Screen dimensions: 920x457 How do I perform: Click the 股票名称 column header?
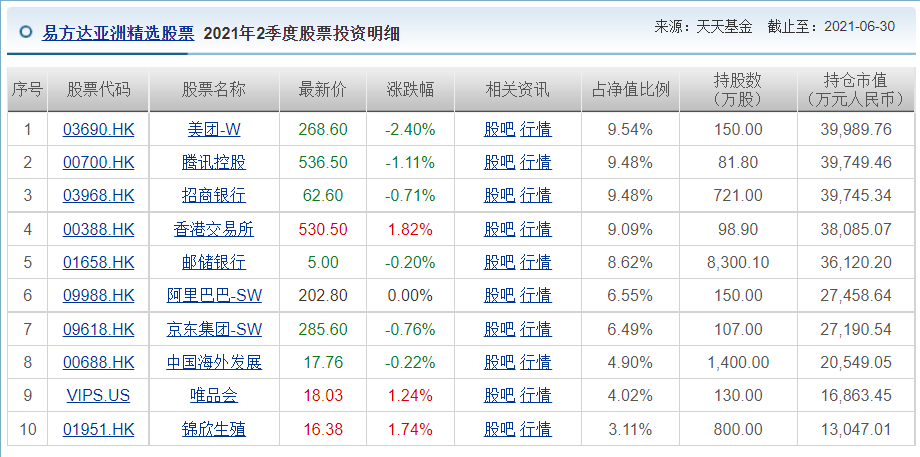pos(214,90)
